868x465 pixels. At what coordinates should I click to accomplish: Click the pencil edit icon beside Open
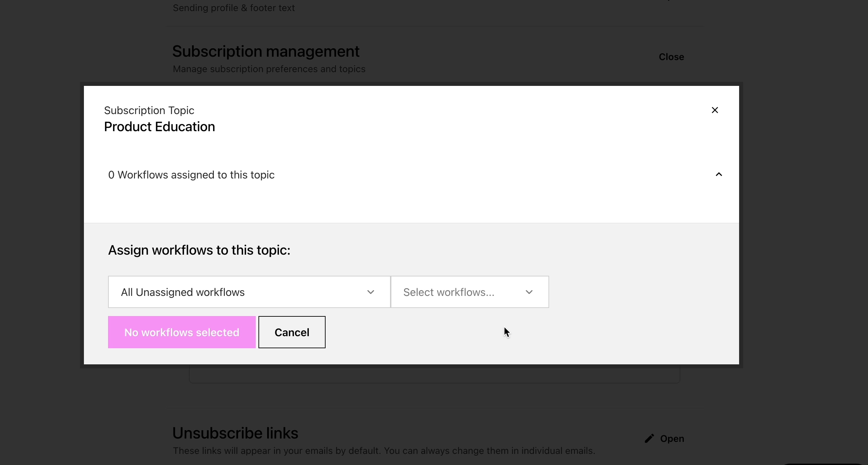click(649, 438)
